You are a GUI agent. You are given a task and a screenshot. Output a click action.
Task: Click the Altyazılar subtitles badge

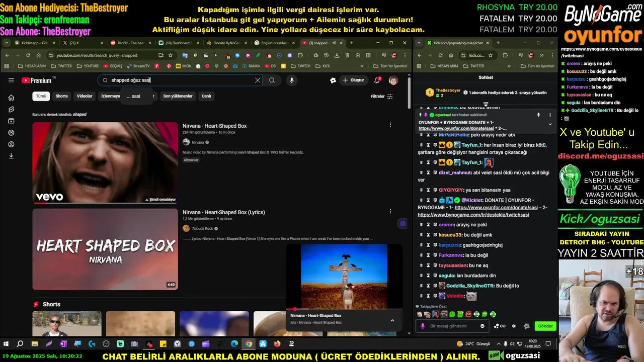[191, 160]
